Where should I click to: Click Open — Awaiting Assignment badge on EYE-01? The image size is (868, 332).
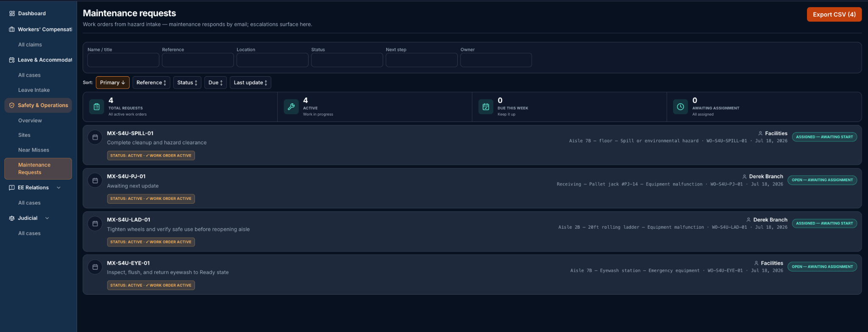[822, 267]
